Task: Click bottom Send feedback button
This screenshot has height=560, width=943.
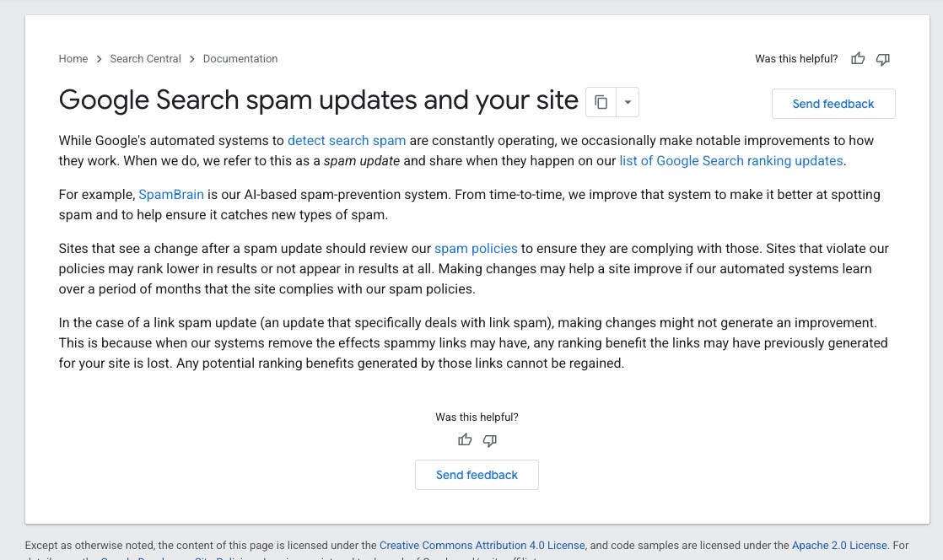Action: tap(477, 475)
